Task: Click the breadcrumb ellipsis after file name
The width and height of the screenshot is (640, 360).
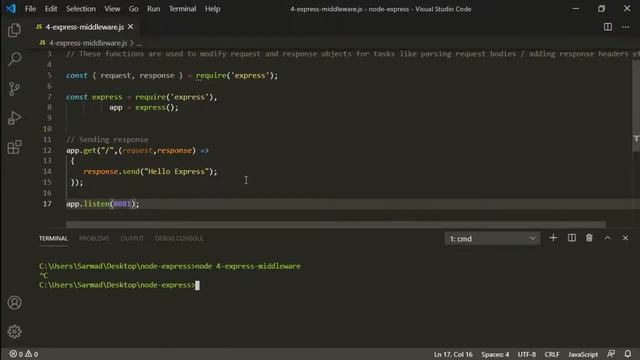Action: 139,43
